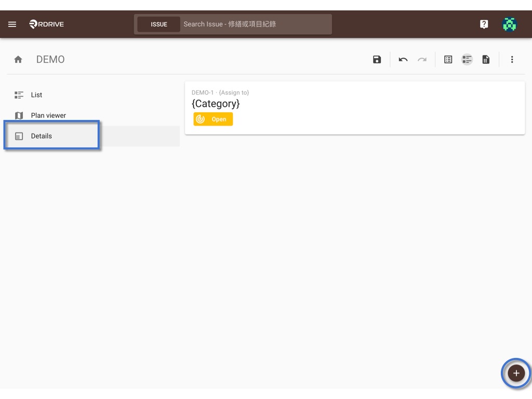Switch to the table list view icon
The height and width of the screenshot is (399, 532).
448,60
